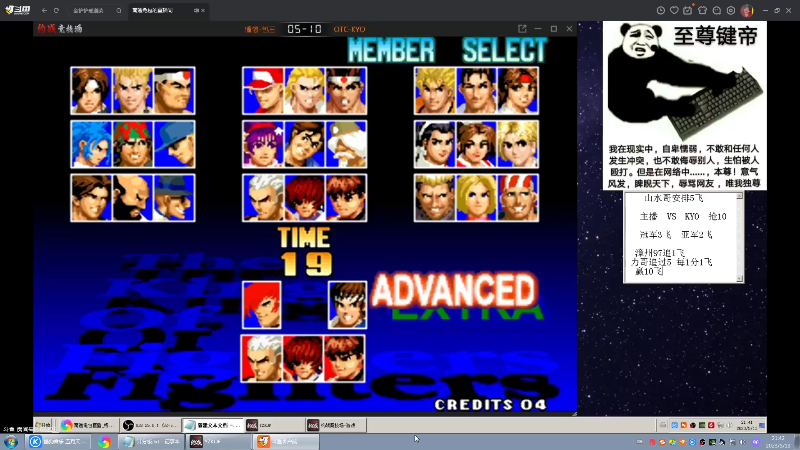Pick the bald bearded Chang portrait

tap(133, 198)
